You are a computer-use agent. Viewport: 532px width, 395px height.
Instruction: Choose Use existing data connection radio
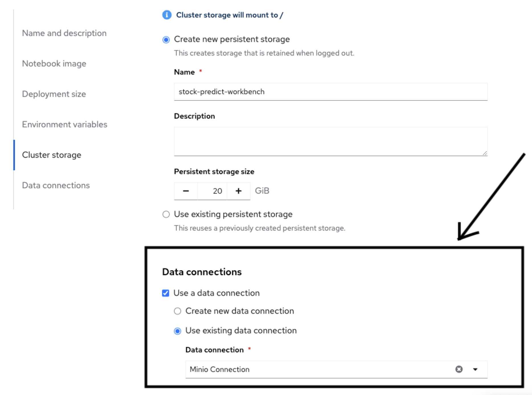[177, 331]
